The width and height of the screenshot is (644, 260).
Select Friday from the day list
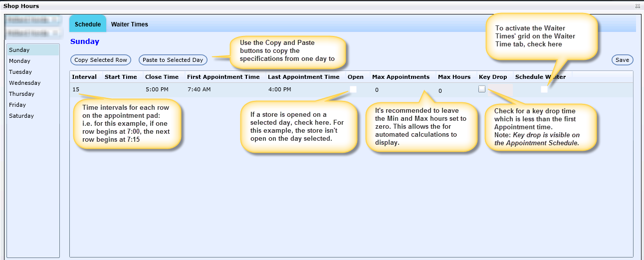coord(17,105)
